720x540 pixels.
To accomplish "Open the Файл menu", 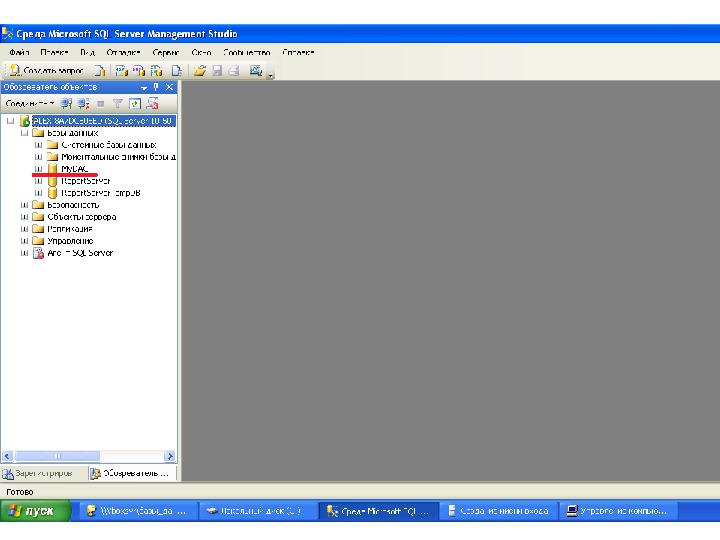I will point(19,52).
